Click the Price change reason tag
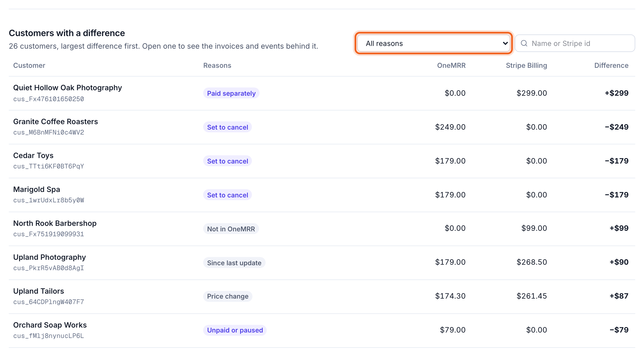Image resolution: width=644 pixels, height=350 pixels. [228, 296]
